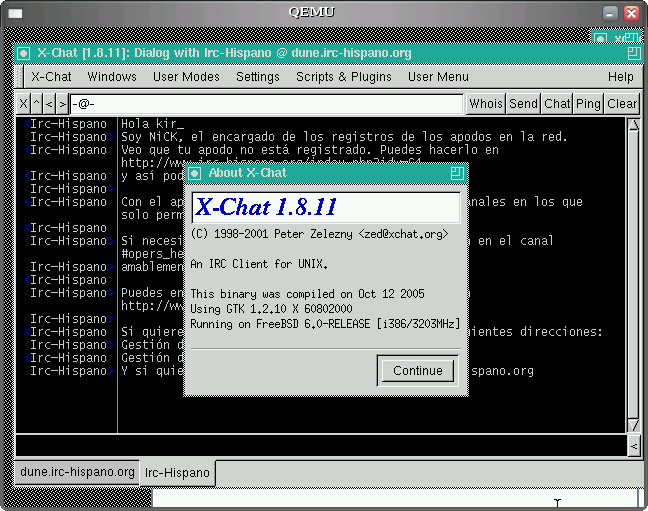Click 'Using GTK 1.2.10' line
The height and width of the screenshot is (511, 648).
(272, 309)
